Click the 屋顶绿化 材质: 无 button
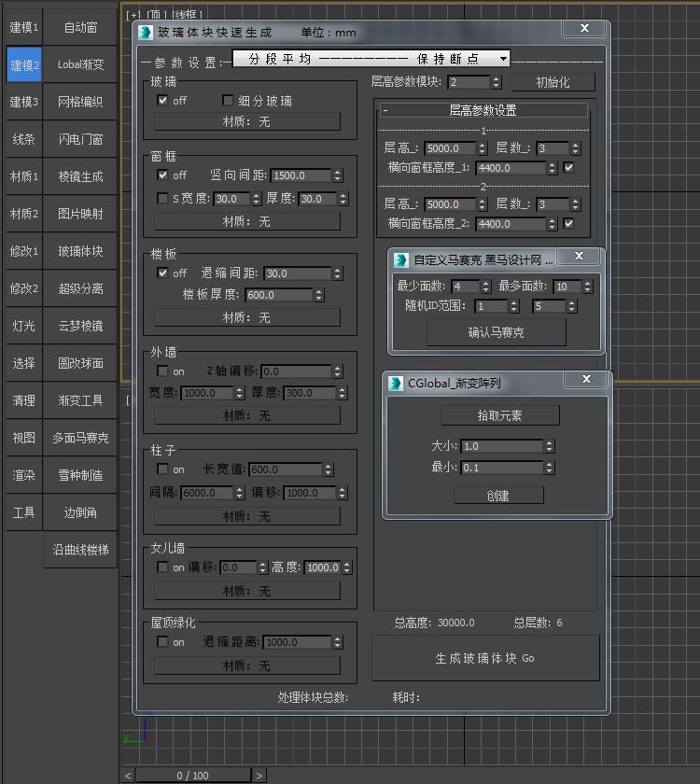 [246, 665]
